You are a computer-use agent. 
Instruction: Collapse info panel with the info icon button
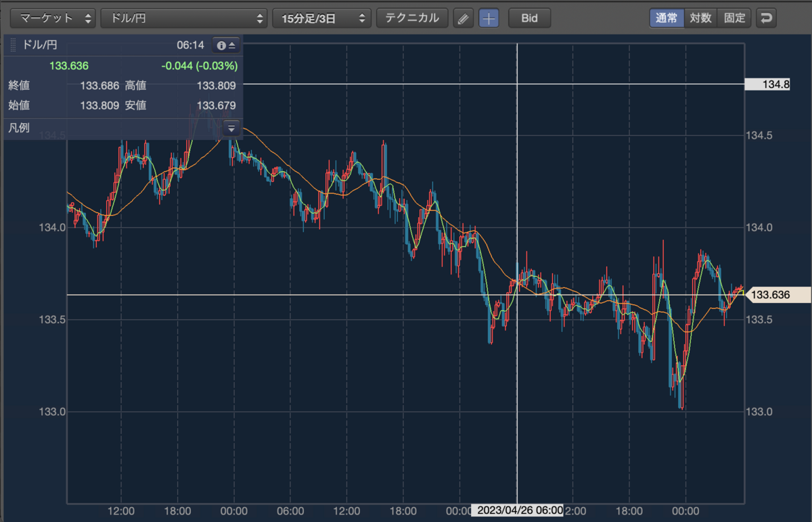(226, 45)
